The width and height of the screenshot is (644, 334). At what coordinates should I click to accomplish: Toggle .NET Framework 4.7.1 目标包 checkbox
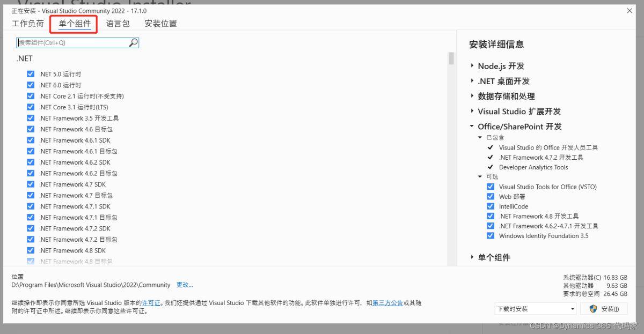tap(31, 217)
